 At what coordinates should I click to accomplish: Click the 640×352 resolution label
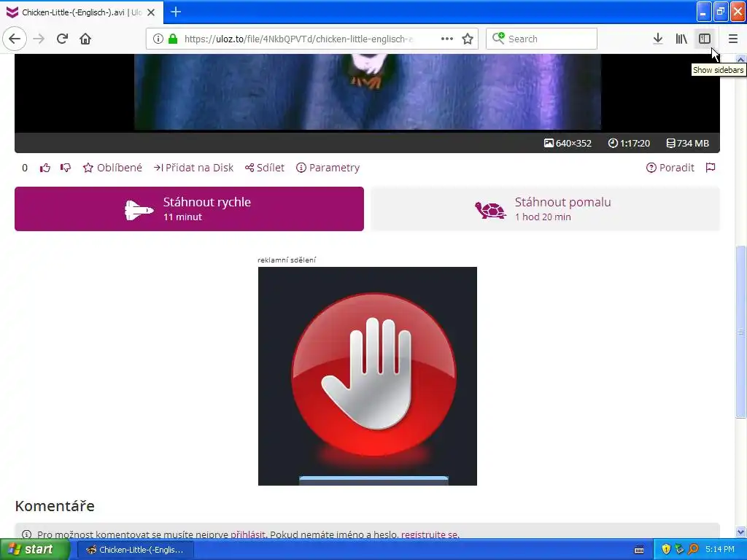click(x=568, y=144)
